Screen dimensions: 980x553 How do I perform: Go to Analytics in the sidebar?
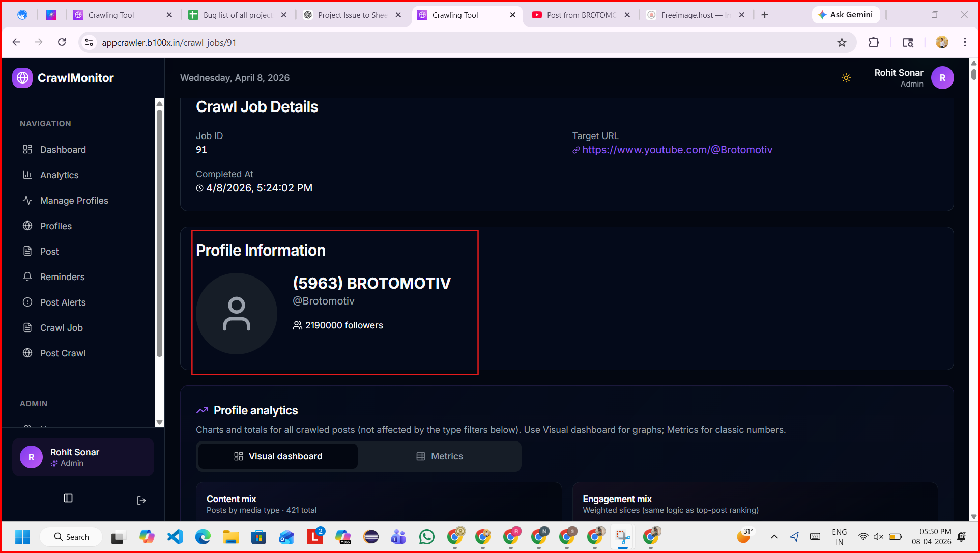pyautogui.click(x=59, y=175)
